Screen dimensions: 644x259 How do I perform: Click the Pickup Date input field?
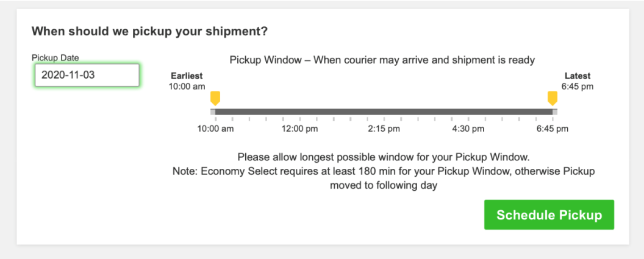point(87,75)
